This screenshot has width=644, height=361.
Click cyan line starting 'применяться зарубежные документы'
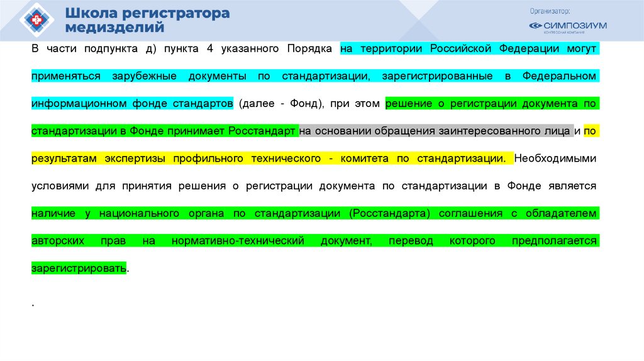point(315,76)
